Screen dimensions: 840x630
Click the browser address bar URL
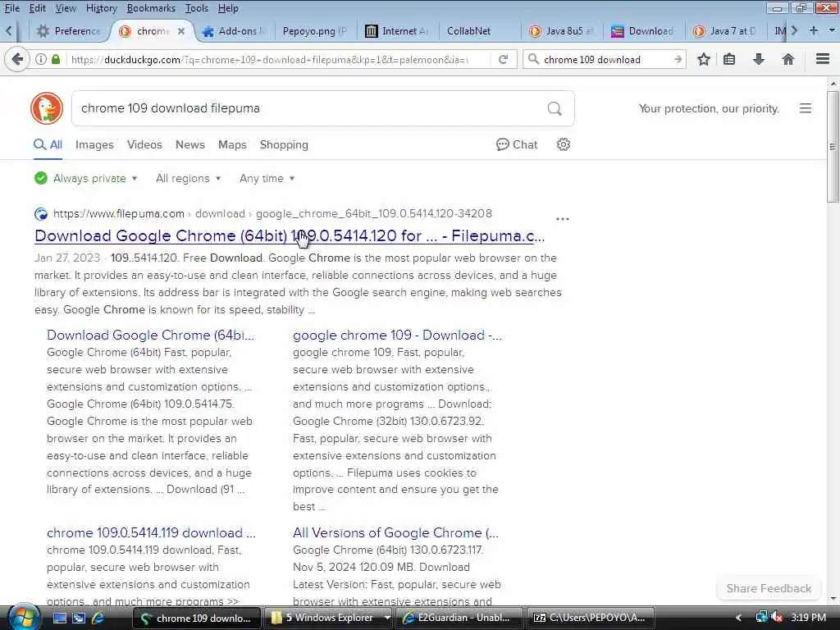pos(269,59)
